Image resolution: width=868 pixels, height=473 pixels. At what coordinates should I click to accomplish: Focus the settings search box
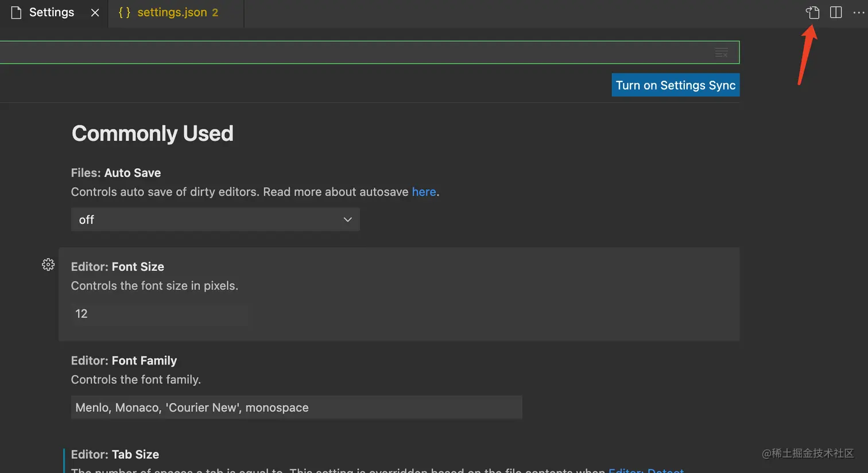coord(344,53)
